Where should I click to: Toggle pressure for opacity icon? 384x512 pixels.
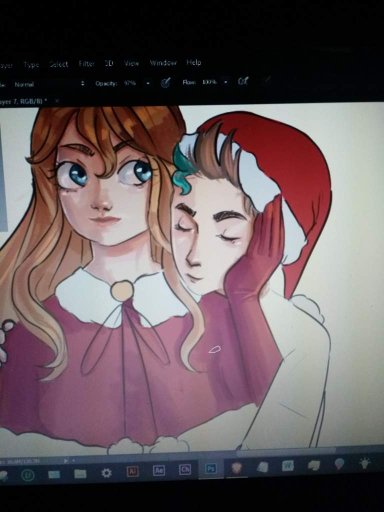click(166, 83)
